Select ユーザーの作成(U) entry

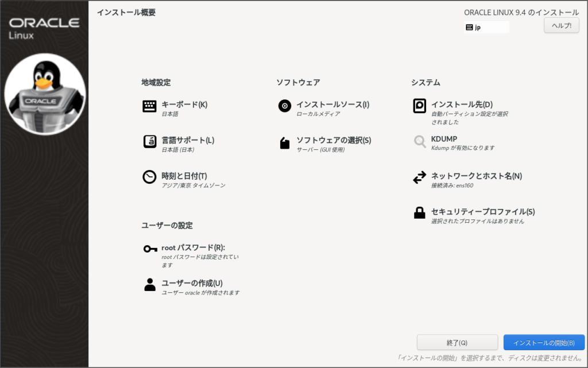point(192,283)
